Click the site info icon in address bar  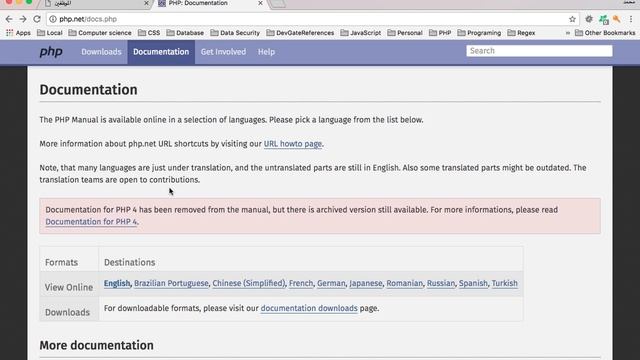coord(53,19)
